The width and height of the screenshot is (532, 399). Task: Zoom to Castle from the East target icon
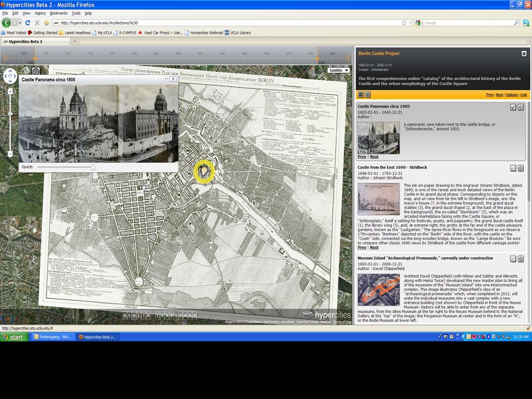click(520, 168)
